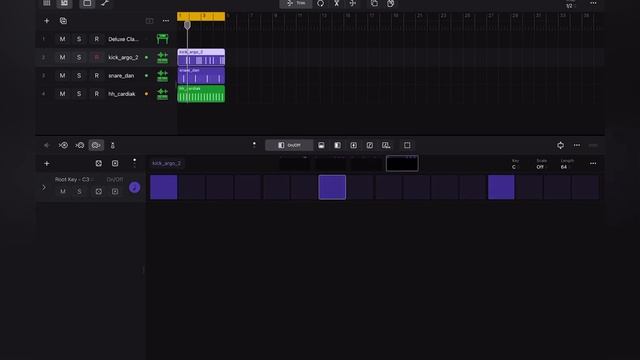Duplicate track using the icon beside plus
Image resolution: width=640 pixels, height=360 pixels.
pos(63,21)
